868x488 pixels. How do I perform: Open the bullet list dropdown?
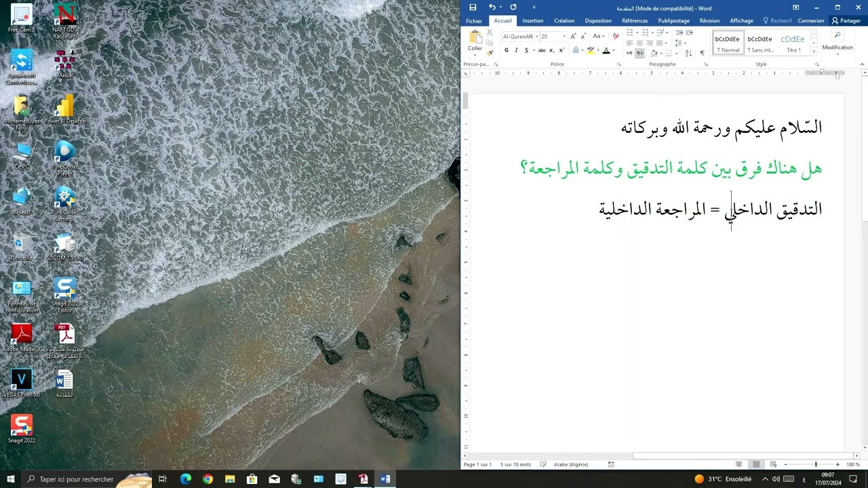tap(637, 33)
